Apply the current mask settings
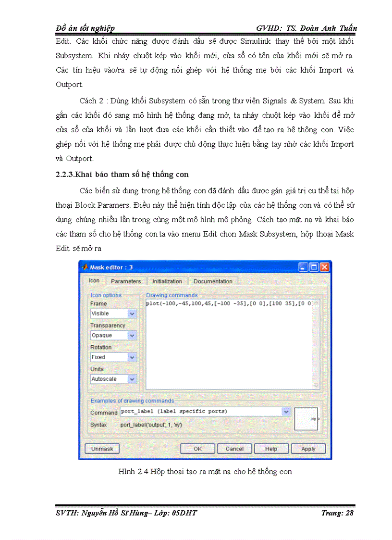Screen dimensions: 392x540 [x=308, y=449]
